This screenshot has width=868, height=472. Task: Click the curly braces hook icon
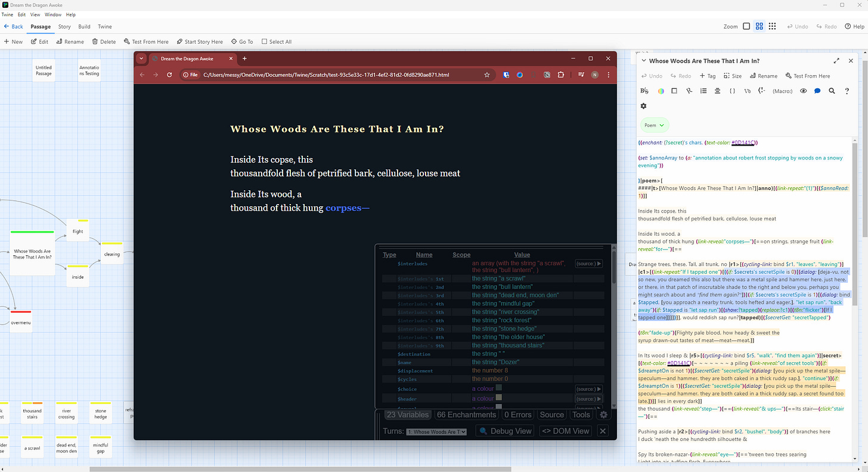733,91
